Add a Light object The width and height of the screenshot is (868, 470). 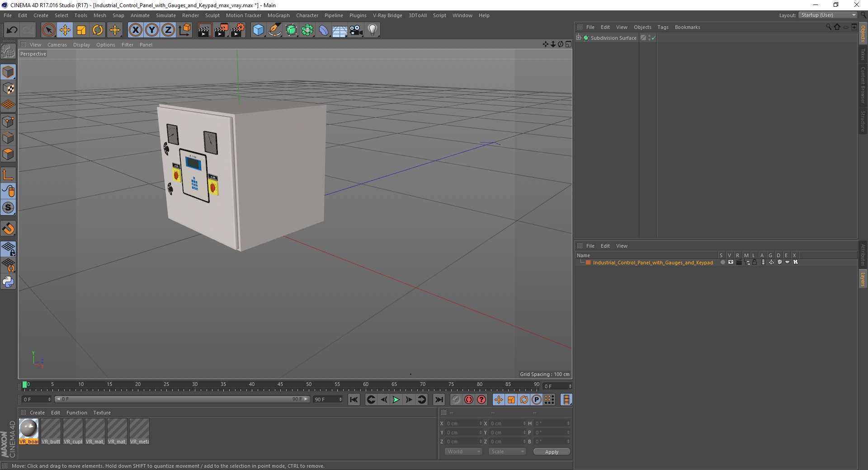pyautogui.click(x=373, y=30)
